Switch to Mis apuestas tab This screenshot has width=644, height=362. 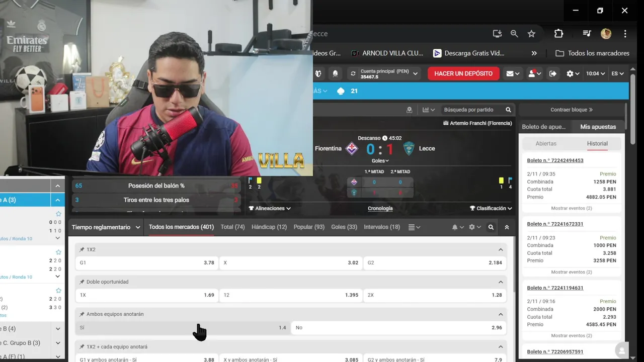[598, 127]
